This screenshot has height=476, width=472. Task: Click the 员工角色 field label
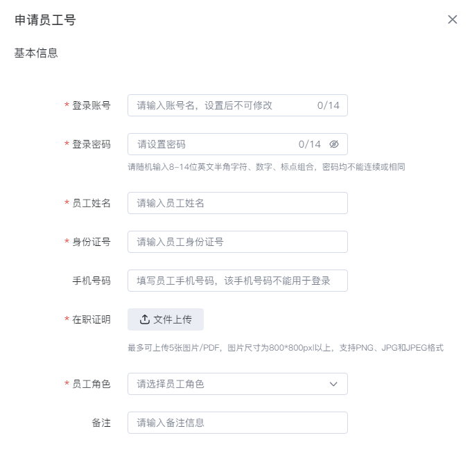coord(91,384)
